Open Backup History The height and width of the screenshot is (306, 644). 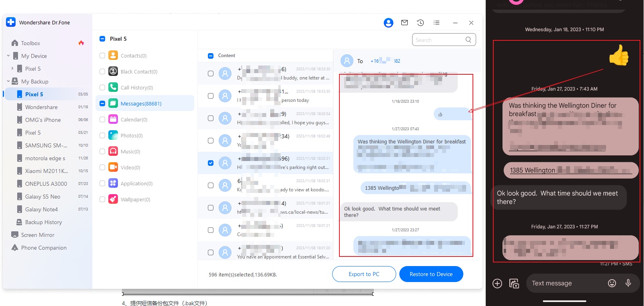click(43, 222)
